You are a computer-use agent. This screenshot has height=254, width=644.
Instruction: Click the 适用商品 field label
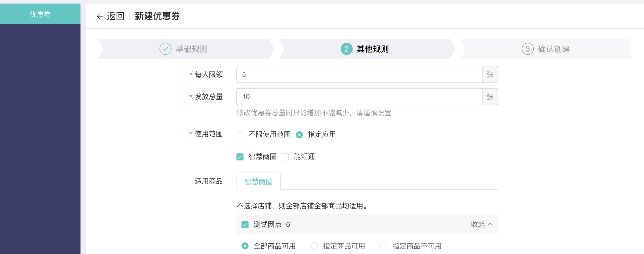point(209,181)
